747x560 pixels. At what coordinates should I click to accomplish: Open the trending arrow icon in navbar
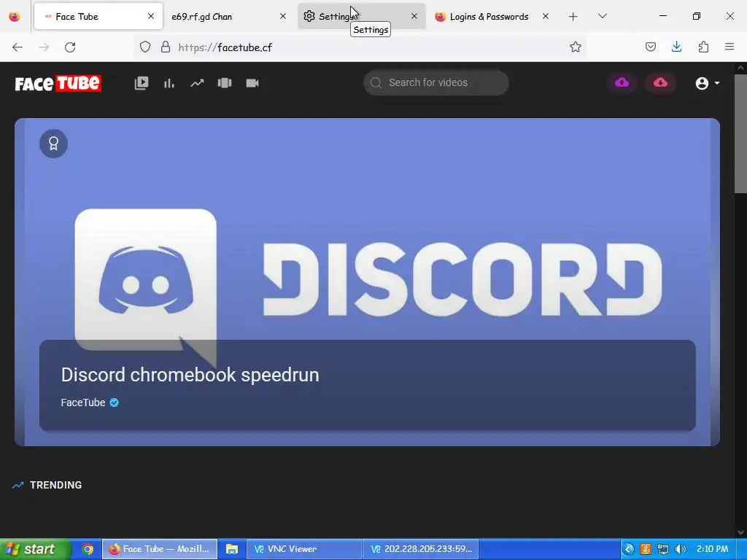[197, 83]
